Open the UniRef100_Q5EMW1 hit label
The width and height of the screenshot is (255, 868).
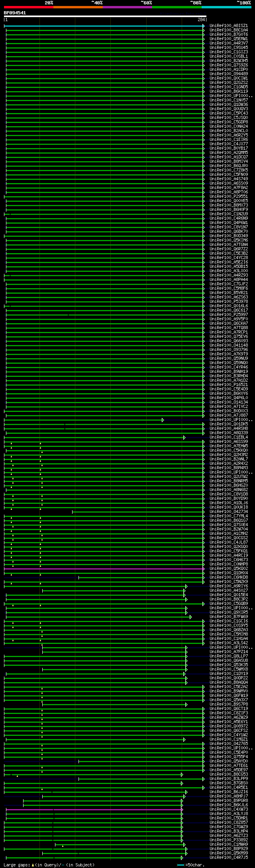[229, 39]
